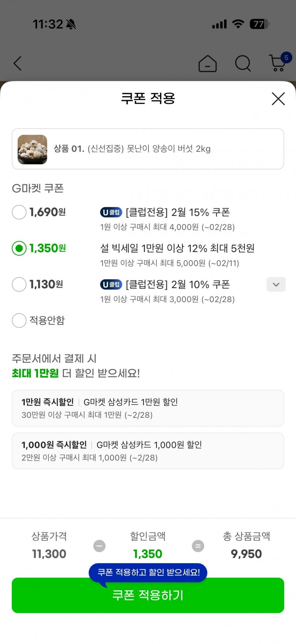Go to the home icon

pyautogui.click(x=208, y=63)
